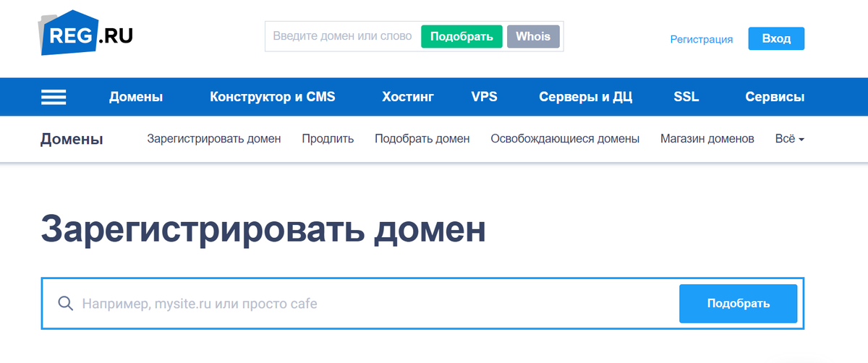Image resolution: width=868 pixels, height=363 pixels.
Task: Open the hamburger menu icon
Action: click(54, 97)
